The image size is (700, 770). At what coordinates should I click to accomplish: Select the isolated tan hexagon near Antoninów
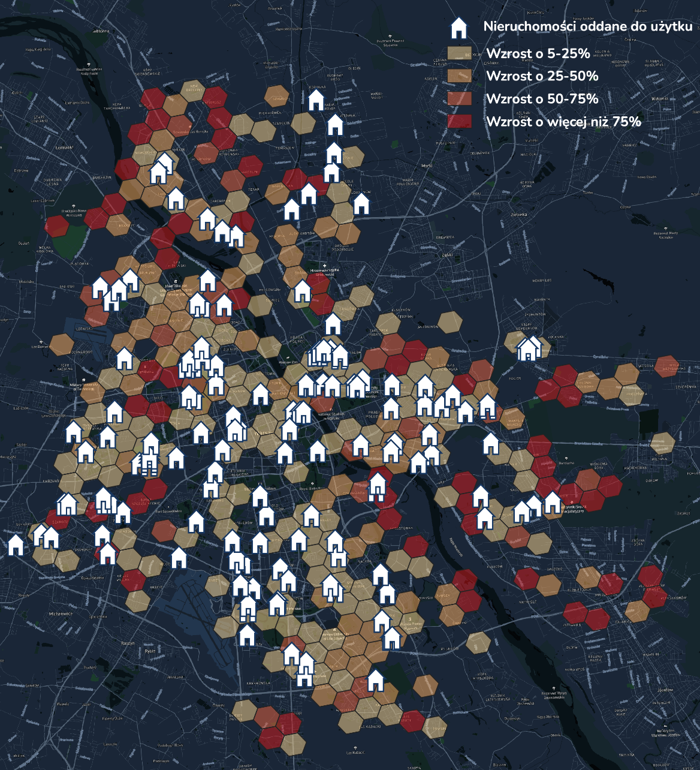(450, 323)
